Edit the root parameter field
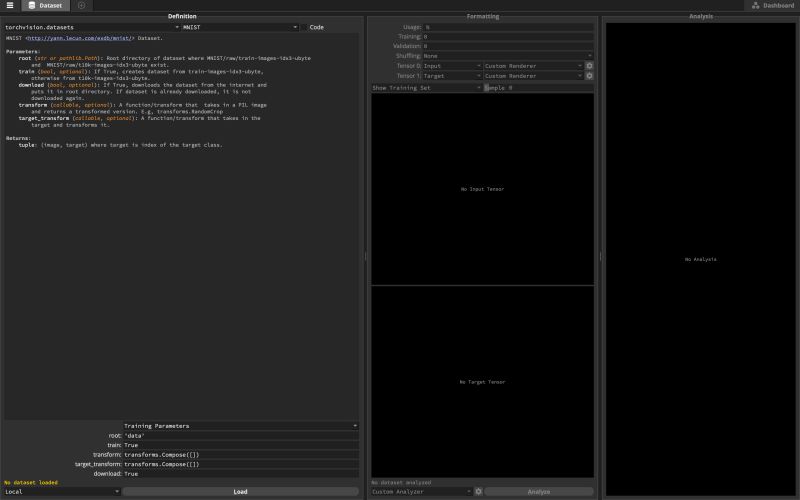800x500 pixels. (241, 436)
